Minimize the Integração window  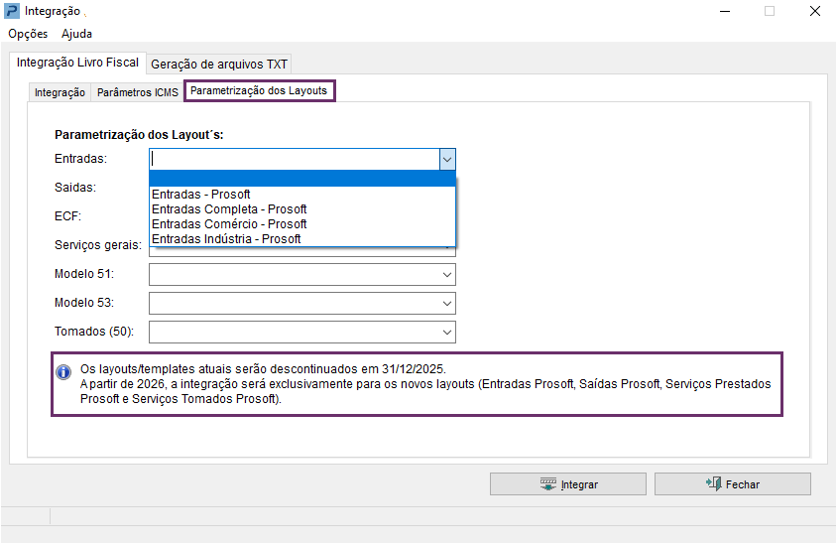(725, 11)
